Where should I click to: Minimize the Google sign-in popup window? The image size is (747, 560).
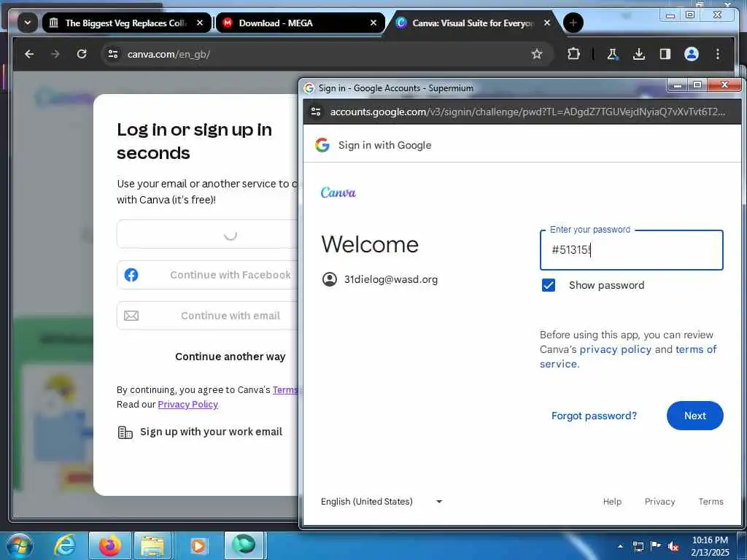click(x=678, y=85)
